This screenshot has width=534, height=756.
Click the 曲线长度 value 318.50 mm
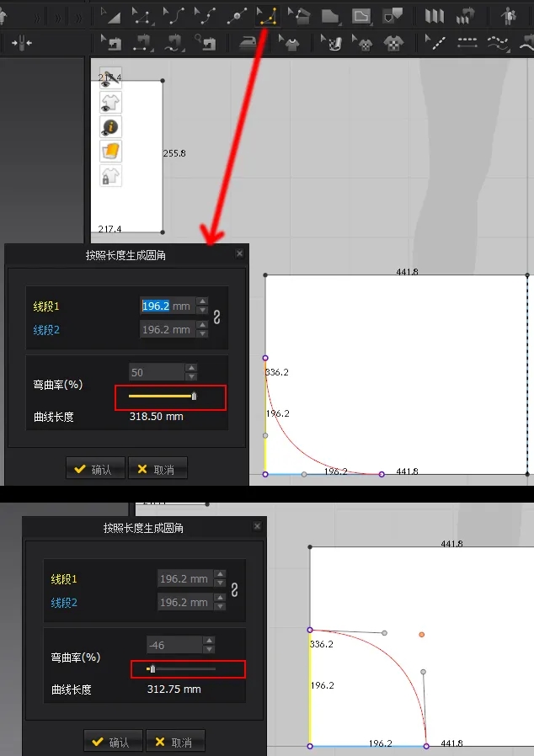(157, 417)
